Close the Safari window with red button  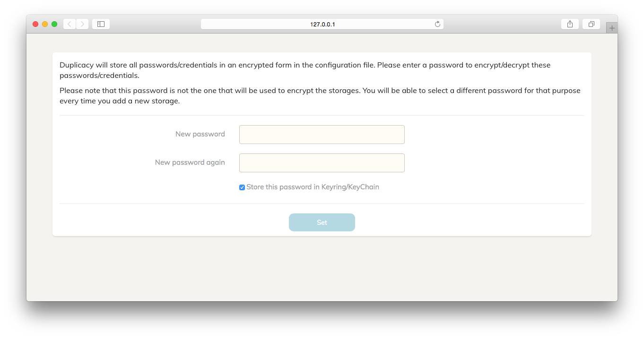point(35,24)
